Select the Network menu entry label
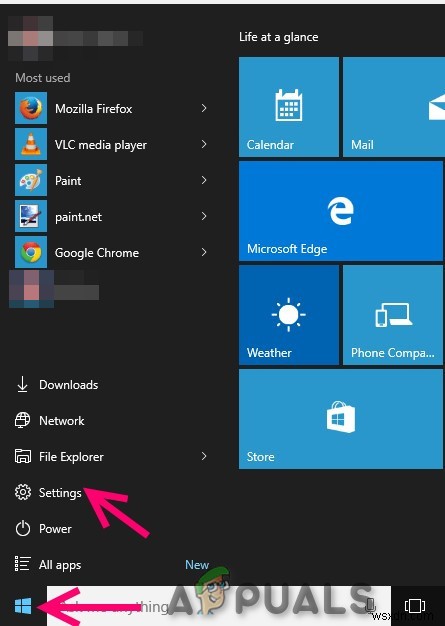 click(62, 420)
